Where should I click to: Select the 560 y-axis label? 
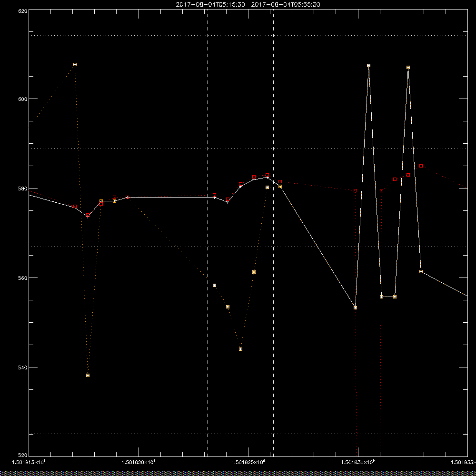[x=23, y=278]
